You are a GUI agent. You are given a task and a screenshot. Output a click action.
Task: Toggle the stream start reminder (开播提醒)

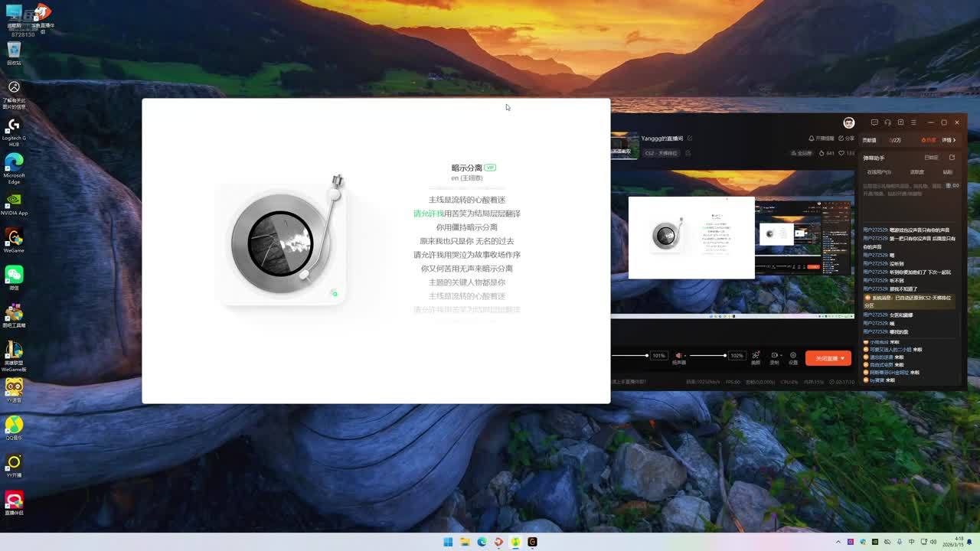821,139
